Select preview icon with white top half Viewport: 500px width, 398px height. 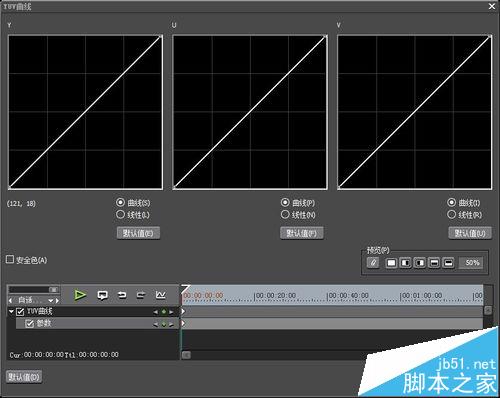point(434,263)
